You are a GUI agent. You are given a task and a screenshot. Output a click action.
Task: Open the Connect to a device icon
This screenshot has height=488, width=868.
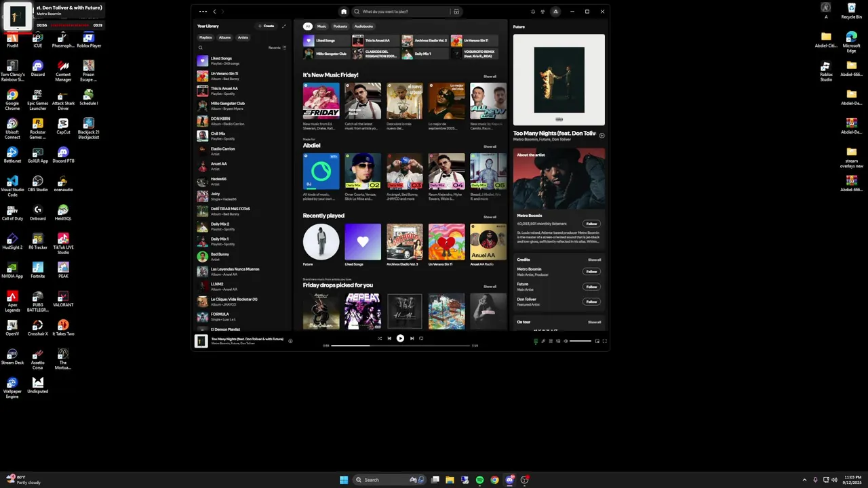(558, 341)
